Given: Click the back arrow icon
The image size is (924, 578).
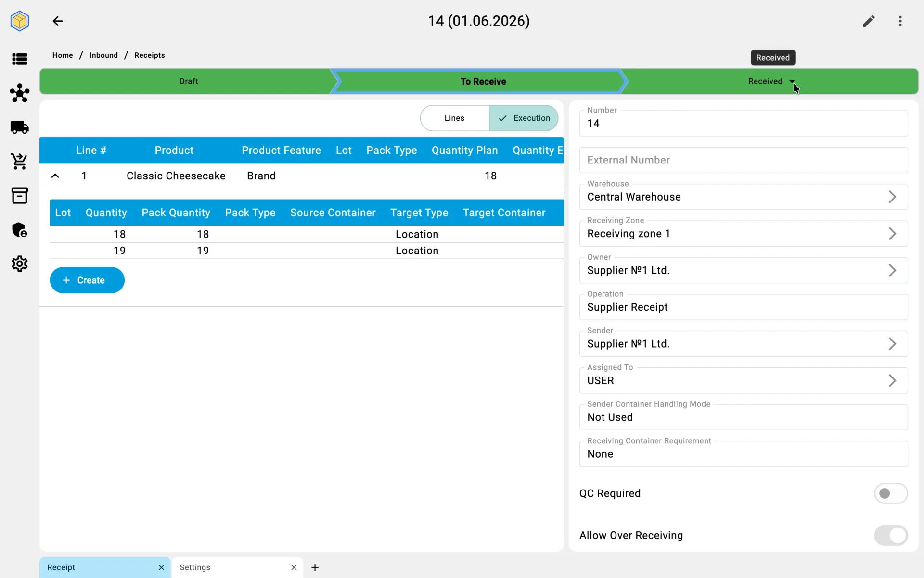Looking at the screenshot, I should coord(58,21).
